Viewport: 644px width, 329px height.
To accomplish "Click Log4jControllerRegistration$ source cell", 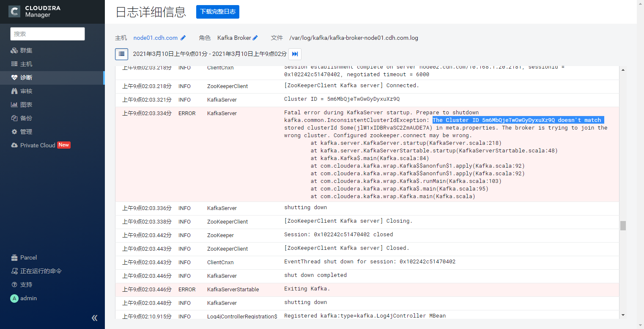I will click(242, 317).
